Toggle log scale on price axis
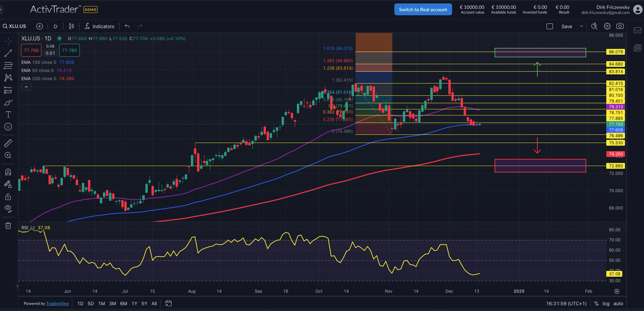The width and height of the screenshot is (644, 311). click(x=606, y=304)
